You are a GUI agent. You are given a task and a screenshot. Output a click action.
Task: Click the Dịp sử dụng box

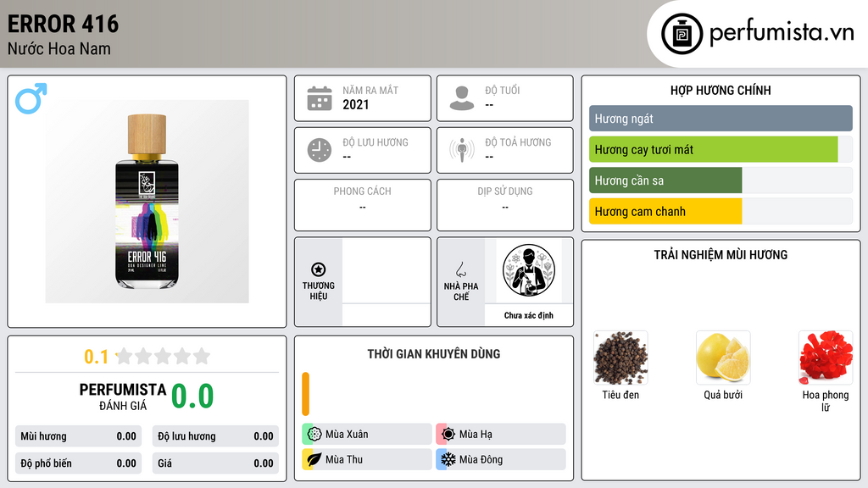point(505,205)
